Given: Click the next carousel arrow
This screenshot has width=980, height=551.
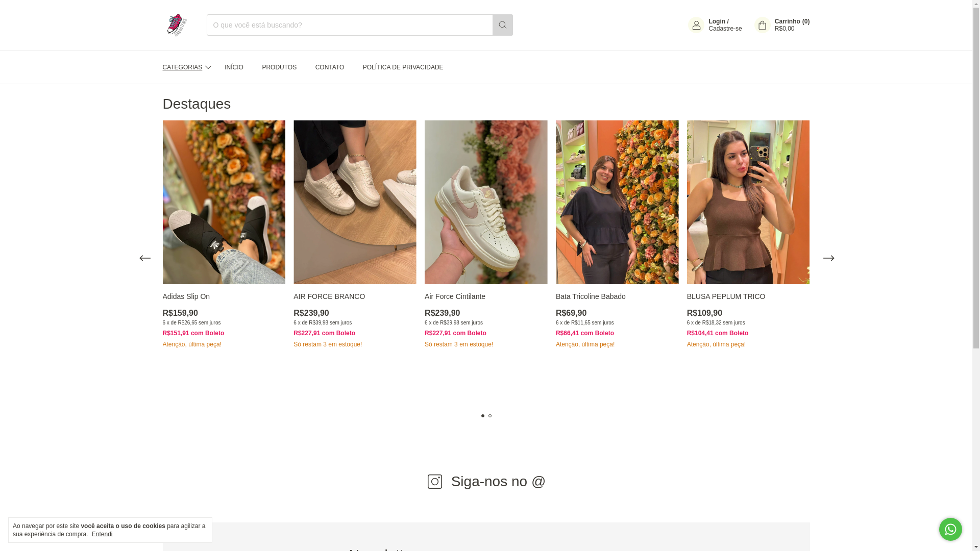Looking at the screenshot, I should pyautogui.click(x=828, y=258).
